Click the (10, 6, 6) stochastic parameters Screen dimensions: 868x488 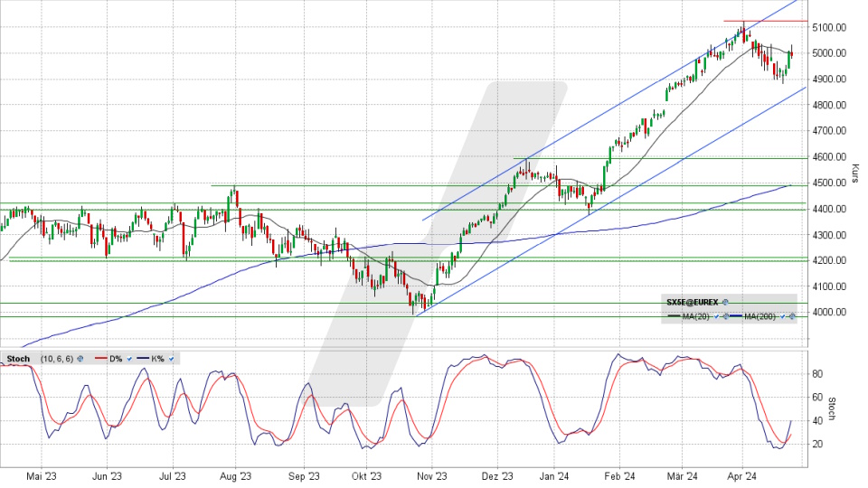tap(58, 359)
